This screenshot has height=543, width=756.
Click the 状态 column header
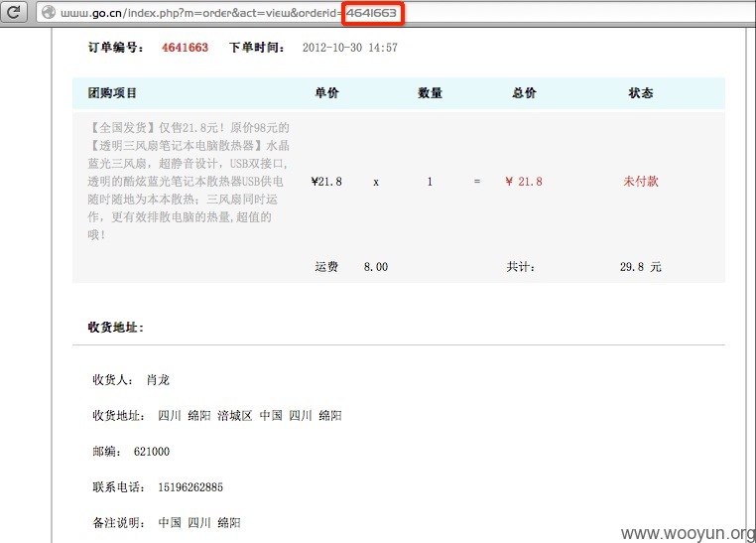tap(641, 92)
